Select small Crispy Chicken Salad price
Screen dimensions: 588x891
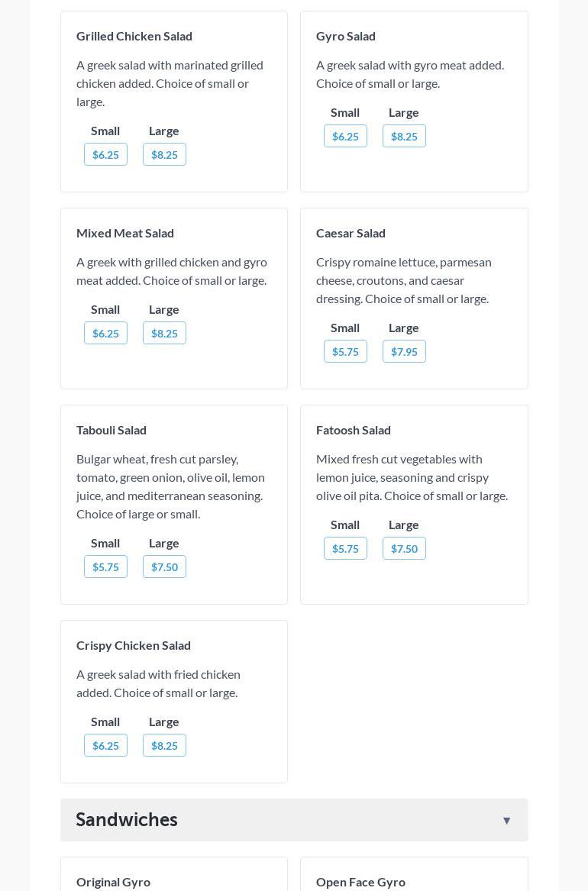click(105, 745)
